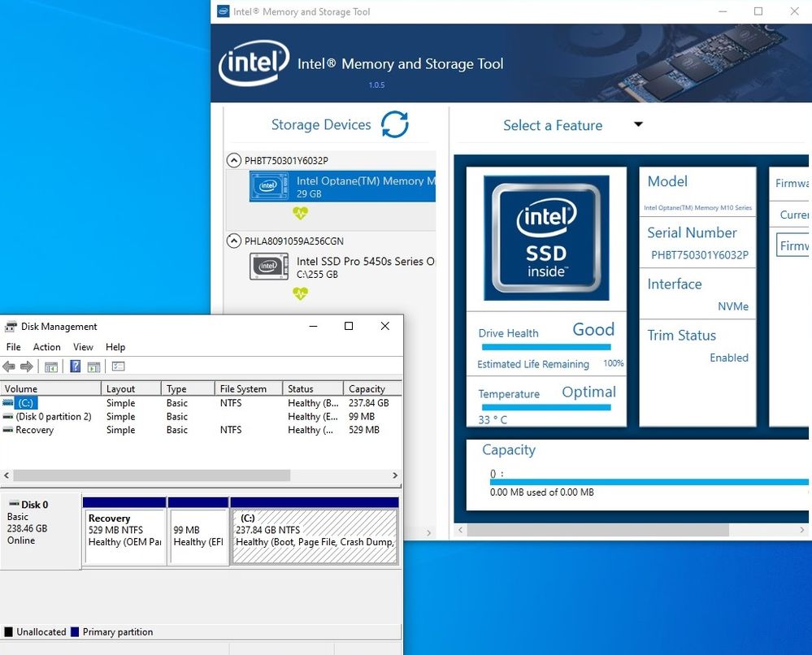Select the Intel SSD Pro 5450s drive icon
Screen dimensions: 812x655
click(269, 266)
